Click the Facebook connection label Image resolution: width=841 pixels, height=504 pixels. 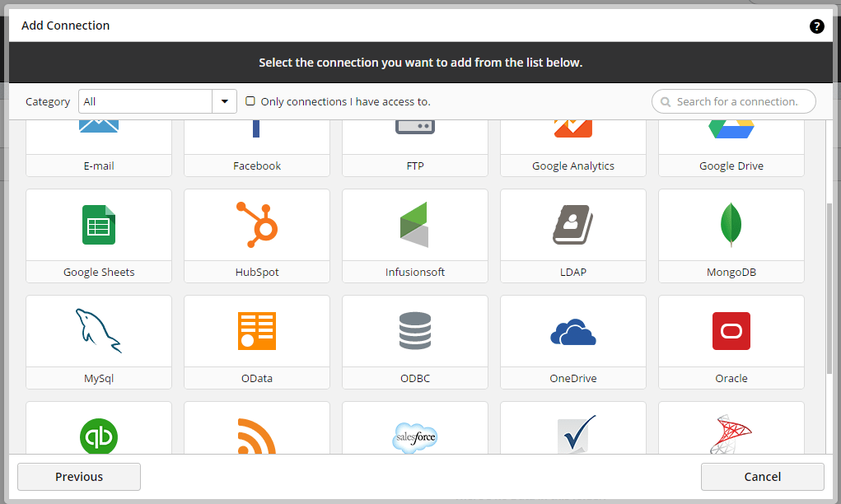point(257,166)
